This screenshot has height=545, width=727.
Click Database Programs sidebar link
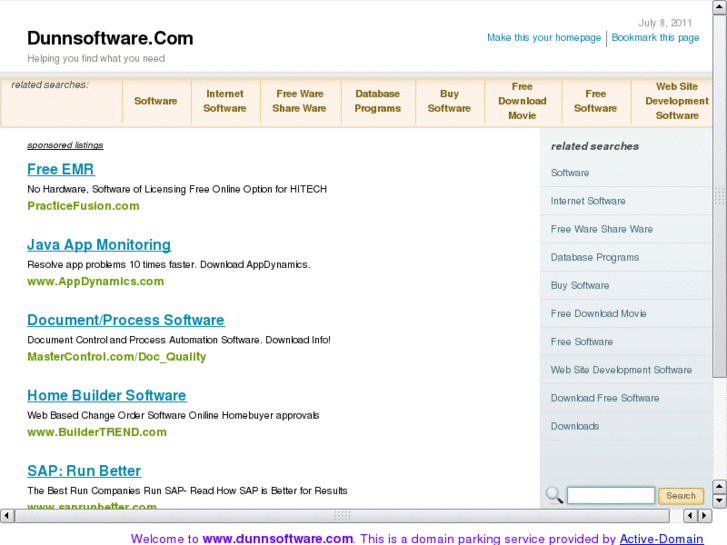click(595, 257)
